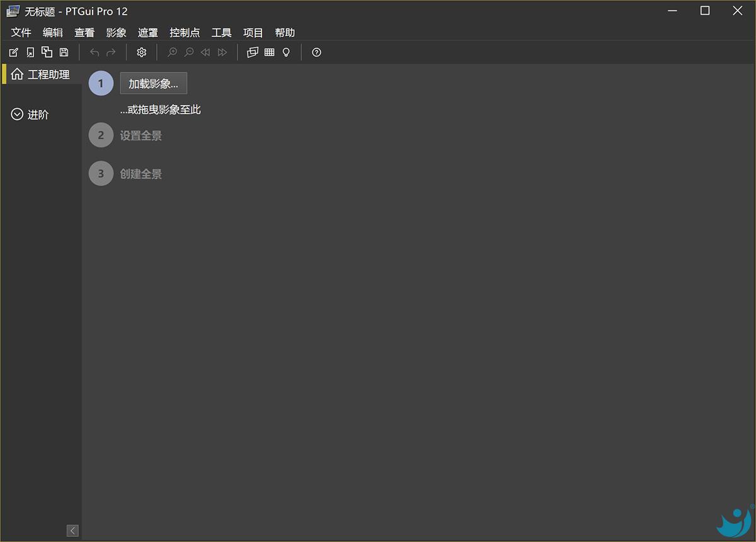Minimize the PTGui window
Screen dimensions: 756x542
coord(673,11)
